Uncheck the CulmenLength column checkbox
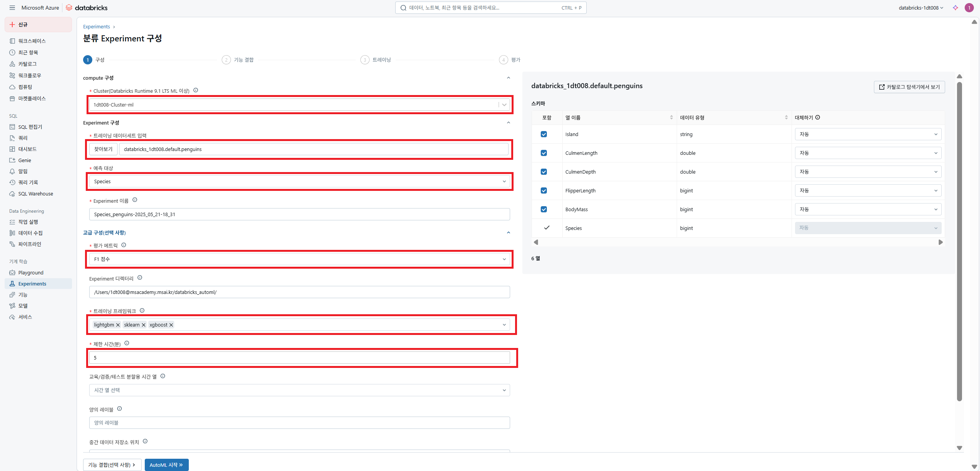This screenshot has width=980, height=471. coord(544,153)
